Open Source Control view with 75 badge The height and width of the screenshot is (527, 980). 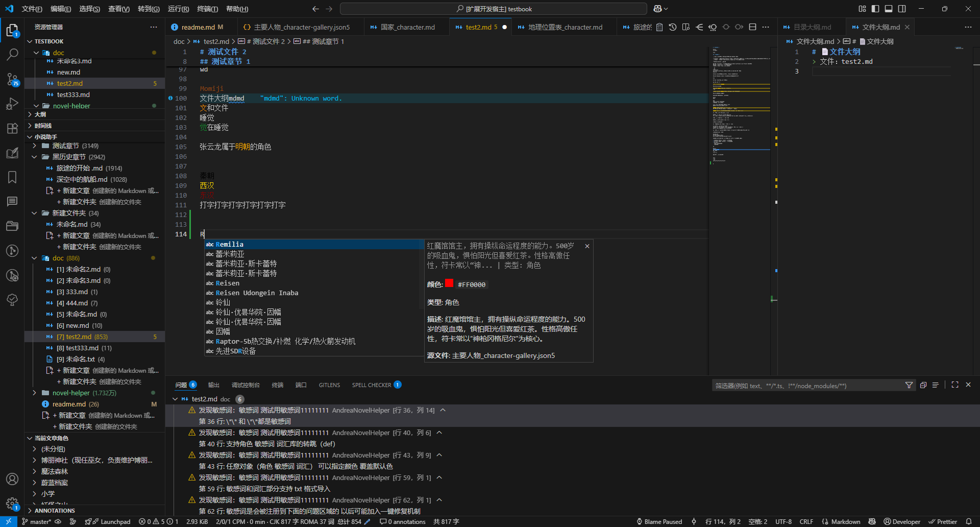(12, 79)
